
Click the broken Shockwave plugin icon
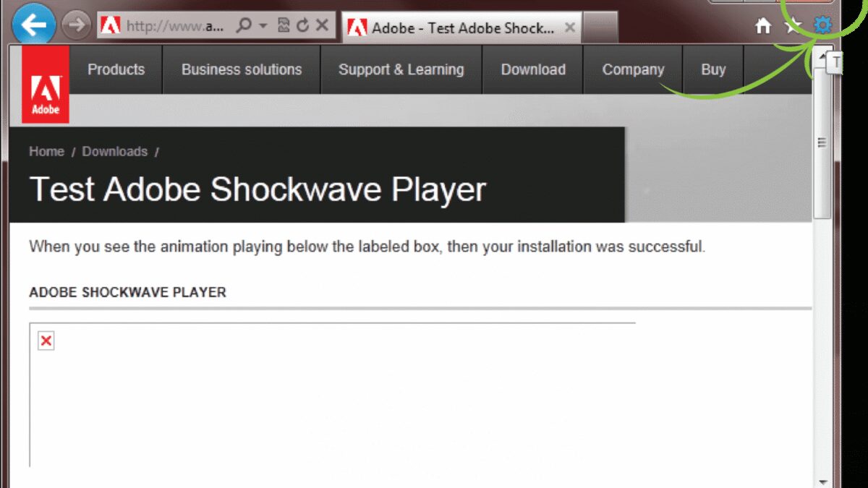coord(46,341)
